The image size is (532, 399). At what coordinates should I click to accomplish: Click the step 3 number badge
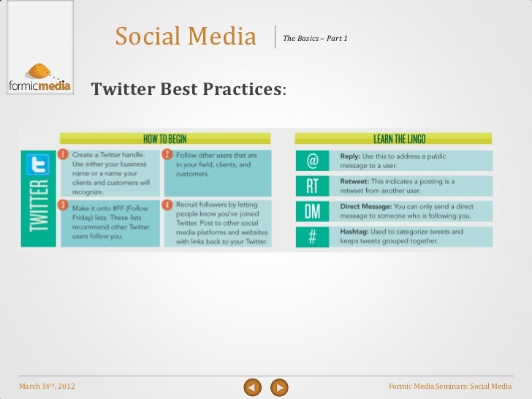[x=63, y=205]
